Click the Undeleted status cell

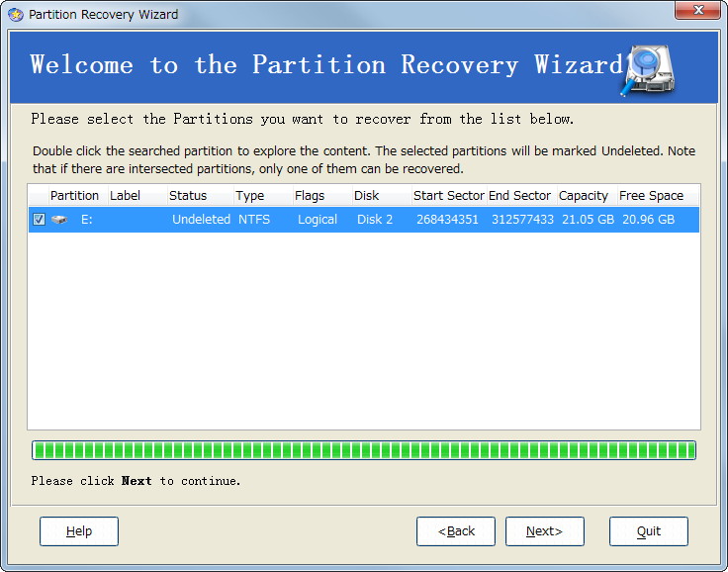pyautogui.click(x=201, y=220)
